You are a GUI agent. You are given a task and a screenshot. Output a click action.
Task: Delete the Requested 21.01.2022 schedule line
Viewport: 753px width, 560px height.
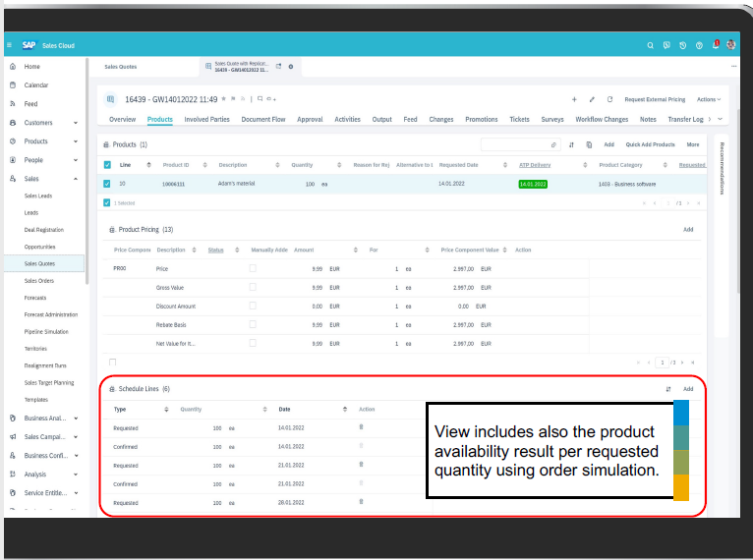coord(361,465)
